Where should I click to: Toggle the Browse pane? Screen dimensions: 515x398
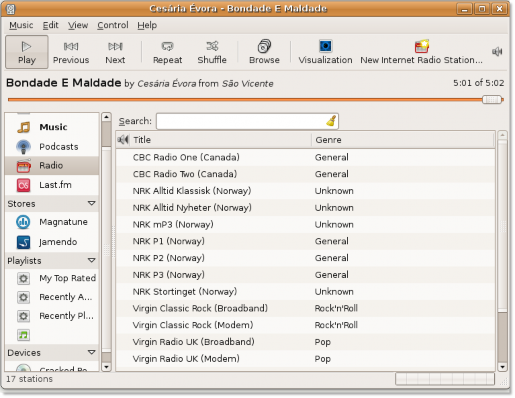click(264, 52)
